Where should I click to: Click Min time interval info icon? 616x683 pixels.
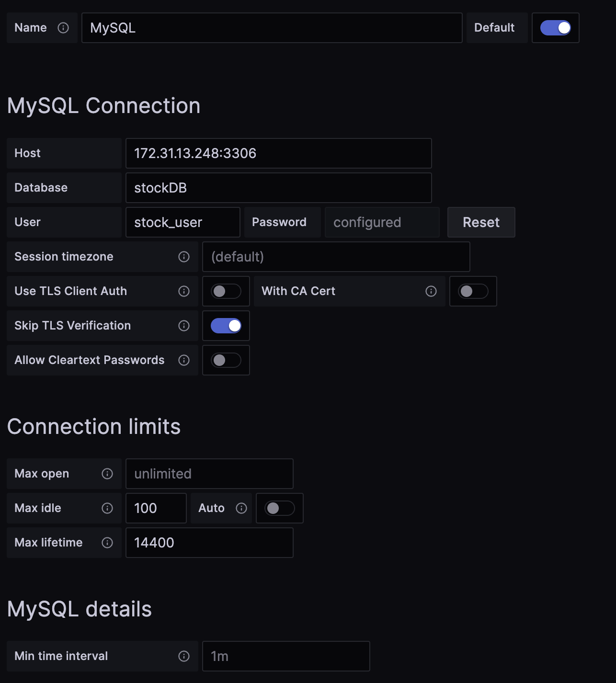click(184, 656)
